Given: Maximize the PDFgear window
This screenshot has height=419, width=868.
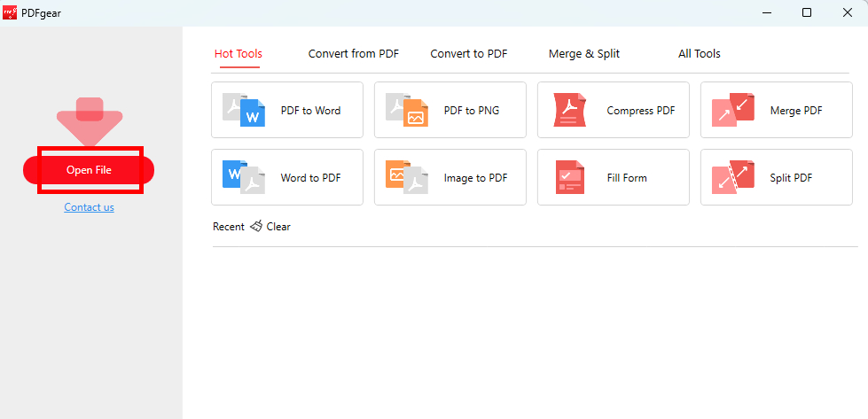Looking at the screenshot, I should 807,12.
